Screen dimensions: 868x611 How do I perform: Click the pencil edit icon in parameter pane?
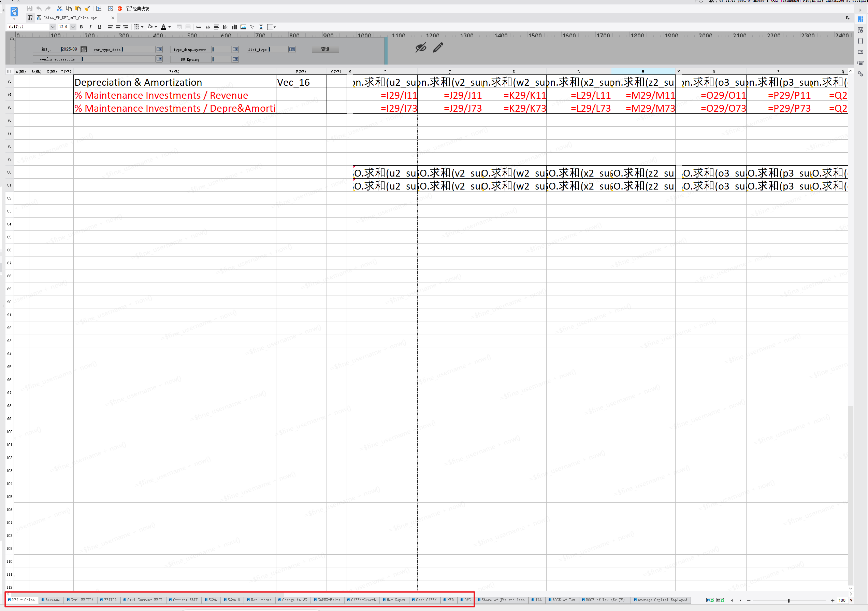click(438, 48)
